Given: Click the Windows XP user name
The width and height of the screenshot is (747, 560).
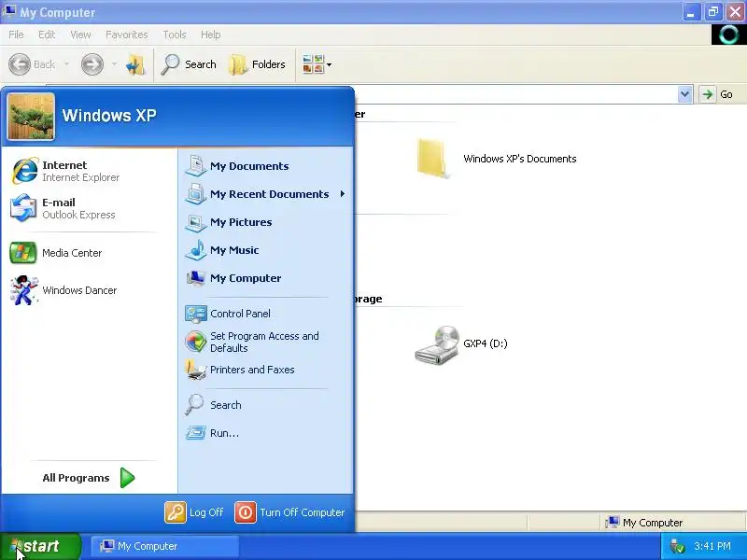Looking at the screenshot, I should click(109, 115).
